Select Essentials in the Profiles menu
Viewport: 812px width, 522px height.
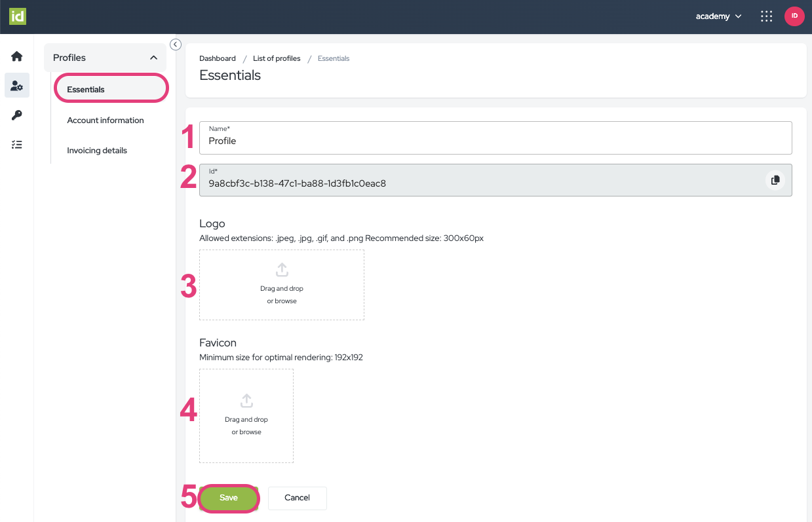[x=86, y=89]
